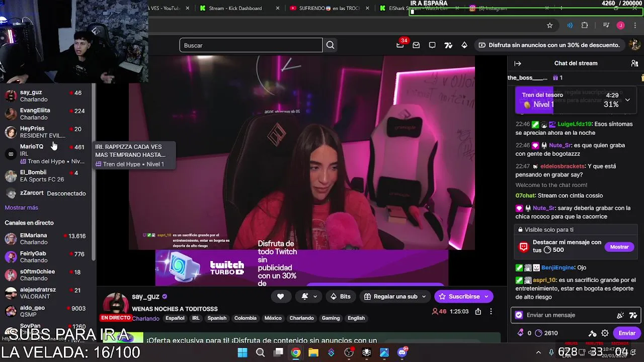Open the 7TV emote menu in chat input
The height and width of the screenshot is (362, 644).
(x=633, y=315)
